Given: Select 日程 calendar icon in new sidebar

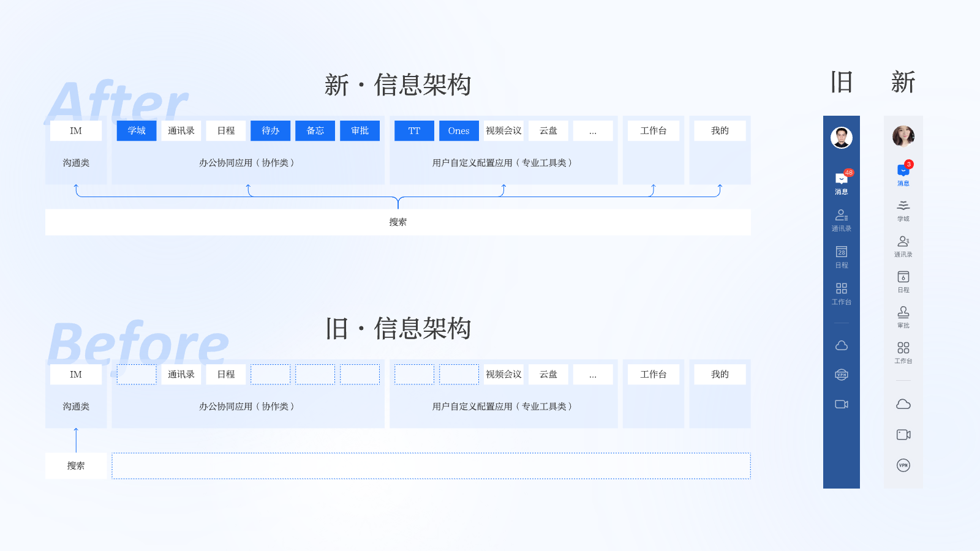Looking at the screenshot, I should click(x=903, y=280).
